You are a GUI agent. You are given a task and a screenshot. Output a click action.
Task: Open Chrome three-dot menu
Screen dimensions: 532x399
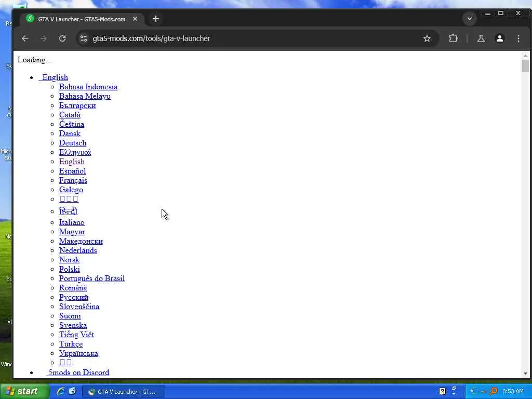[518, 38]
